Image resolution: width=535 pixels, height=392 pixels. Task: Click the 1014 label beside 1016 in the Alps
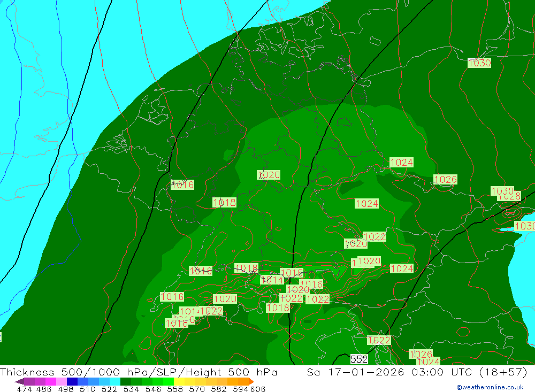[x=272, y=280]
